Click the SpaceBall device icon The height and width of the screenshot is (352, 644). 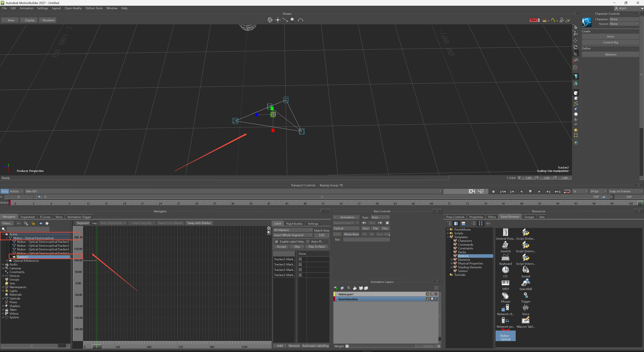pos(525,283)
